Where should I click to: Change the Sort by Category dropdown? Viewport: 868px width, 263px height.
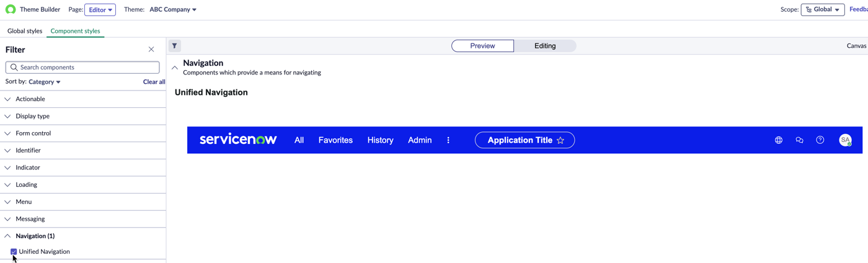(45, 82)
